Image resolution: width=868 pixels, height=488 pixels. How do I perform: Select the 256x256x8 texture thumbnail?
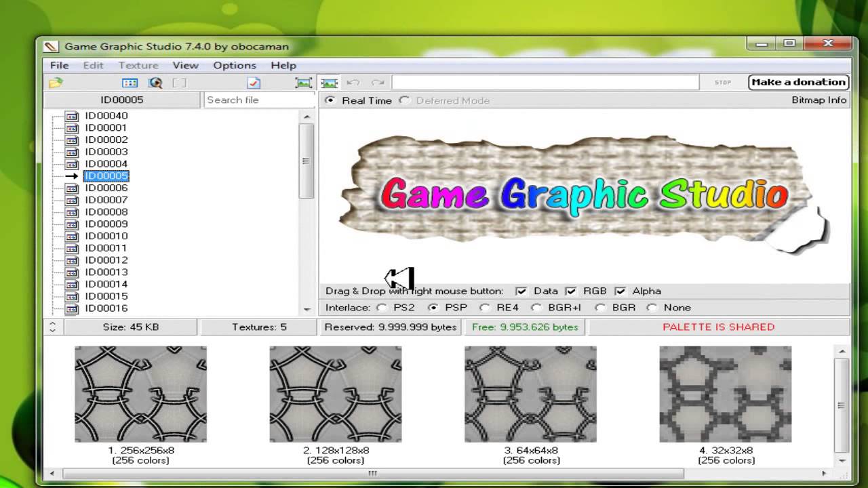(x=140, y=394)
